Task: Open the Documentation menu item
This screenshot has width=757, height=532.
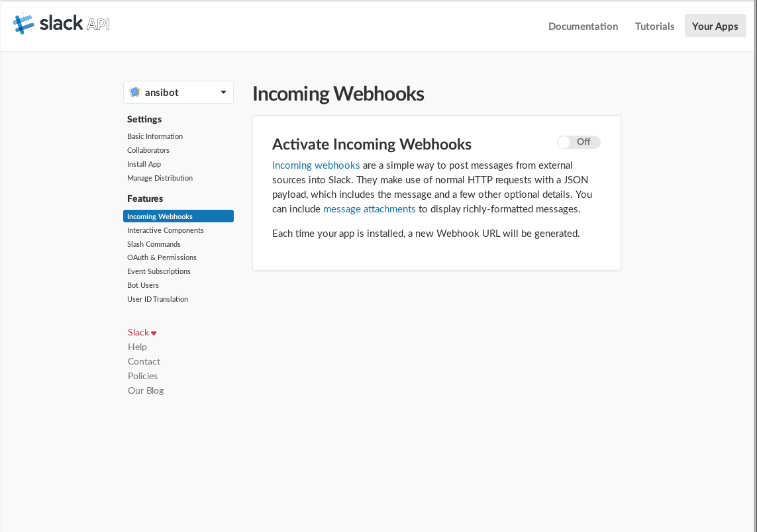Action: [x=583, y=26]
